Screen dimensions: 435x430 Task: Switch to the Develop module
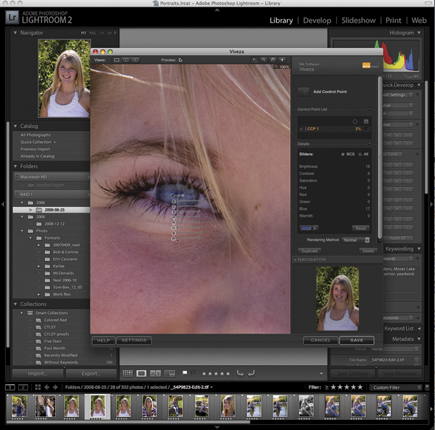(317, 20)
